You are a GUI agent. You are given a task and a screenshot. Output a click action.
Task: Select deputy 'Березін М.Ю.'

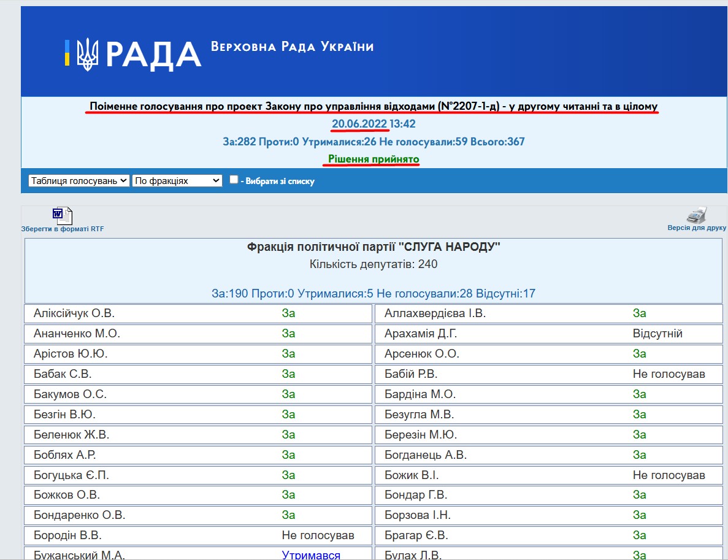pyautogui.click(x=421, y=435)
